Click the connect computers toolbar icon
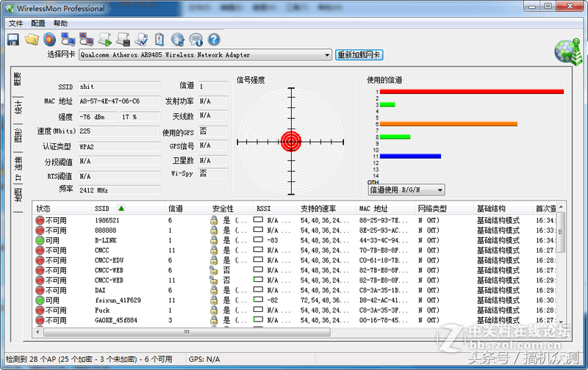Viewport: 588px width, 370px height. pos(68,40)
